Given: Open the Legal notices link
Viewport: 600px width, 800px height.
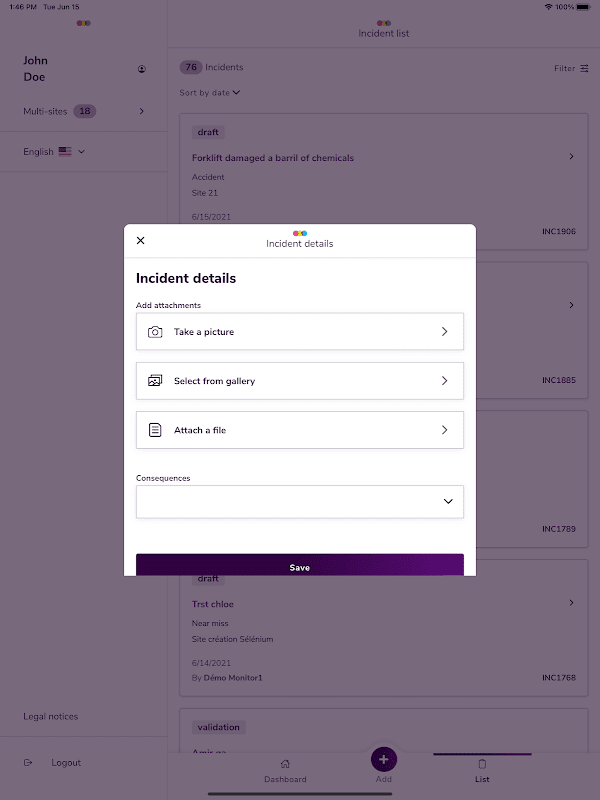Looking at the screenshot, I should pyautogui.click(x=51, y=716).
